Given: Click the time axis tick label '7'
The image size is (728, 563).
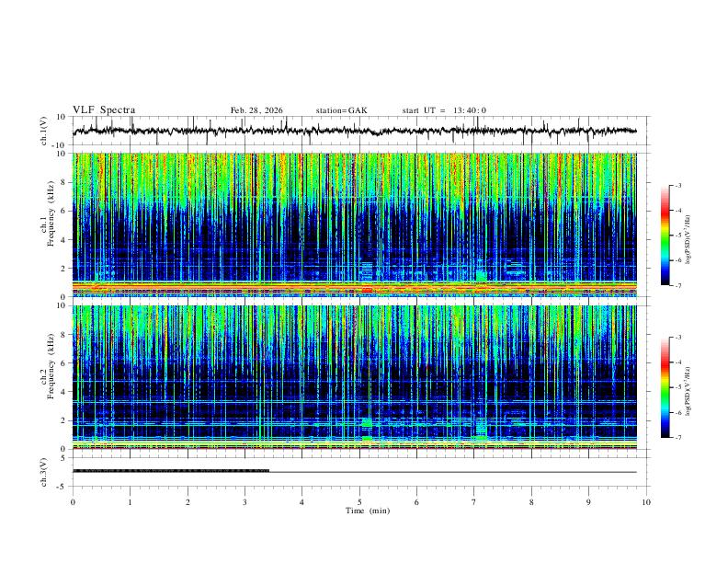Looking at the screenshot, I should 474,502.
